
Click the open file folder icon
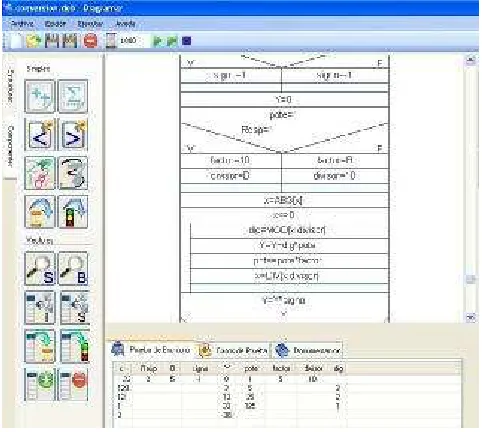(x=33, y=41)
